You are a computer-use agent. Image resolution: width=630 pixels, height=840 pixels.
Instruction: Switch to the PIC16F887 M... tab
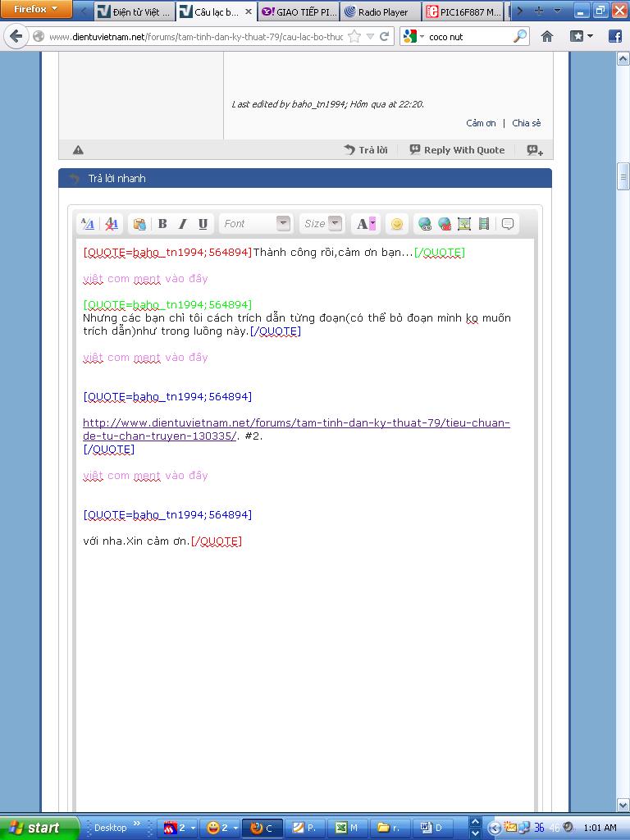463,11
